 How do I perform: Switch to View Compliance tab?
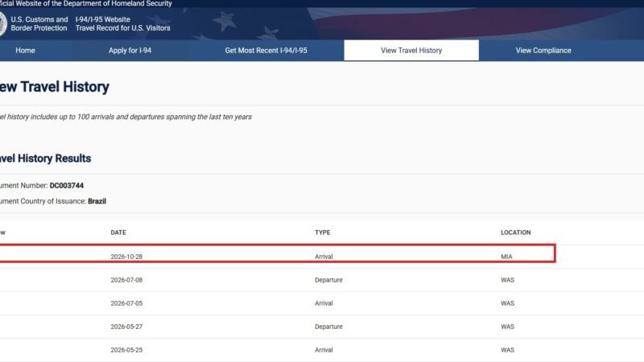pyautogui.click(x=543, y=51)
